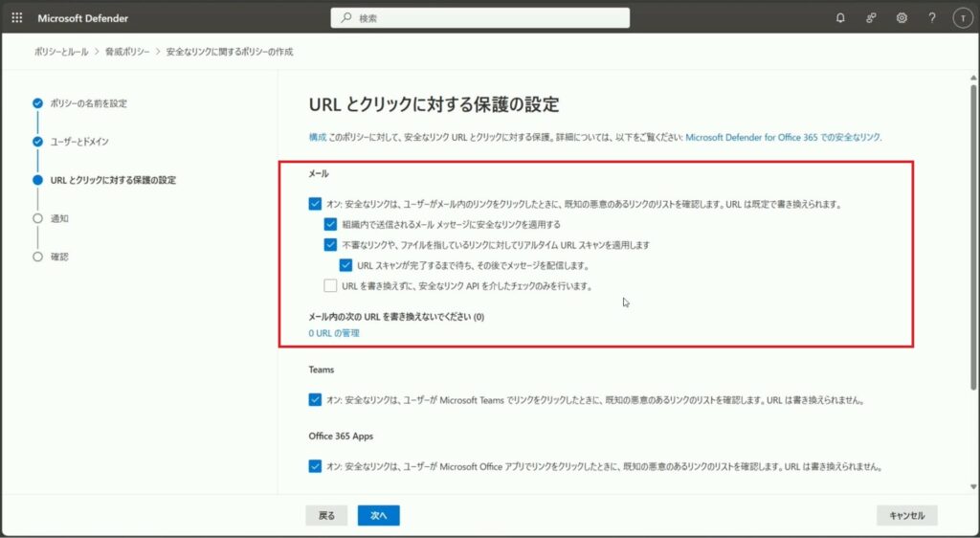Click completed checkmark for ポリシーの名前を設定
This screenshot has width=980, height=538.
coord(37,103)
